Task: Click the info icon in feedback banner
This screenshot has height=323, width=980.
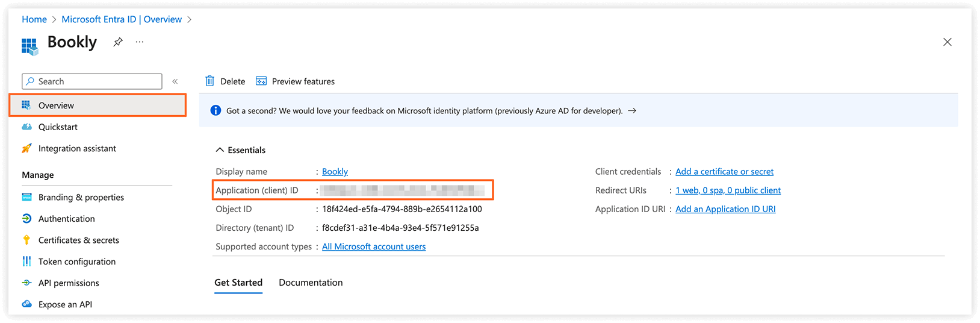Action: (216, 110)
